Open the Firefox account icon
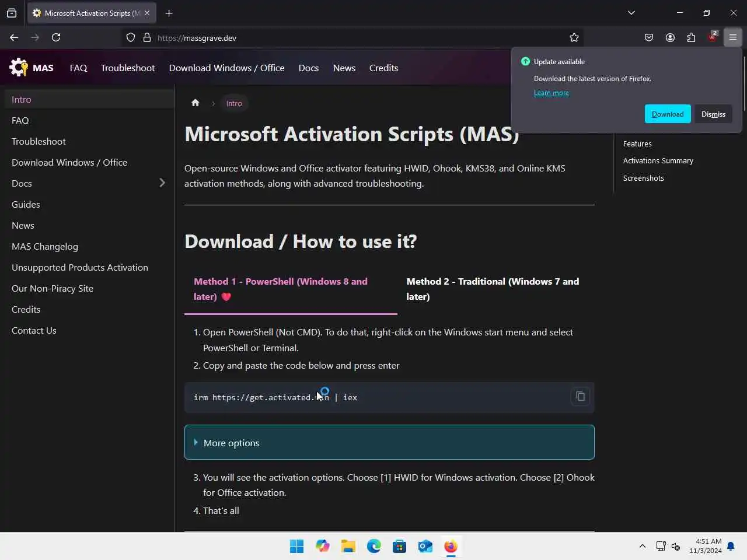 point(670,37)
